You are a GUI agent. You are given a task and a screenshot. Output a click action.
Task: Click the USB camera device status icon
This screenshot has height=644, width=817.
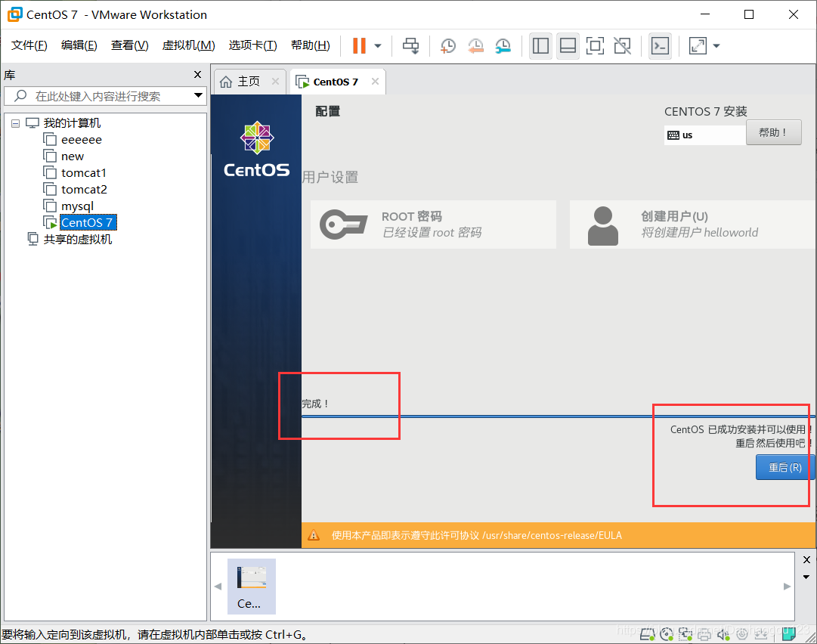pyautogui.click(x=741, y=634)
